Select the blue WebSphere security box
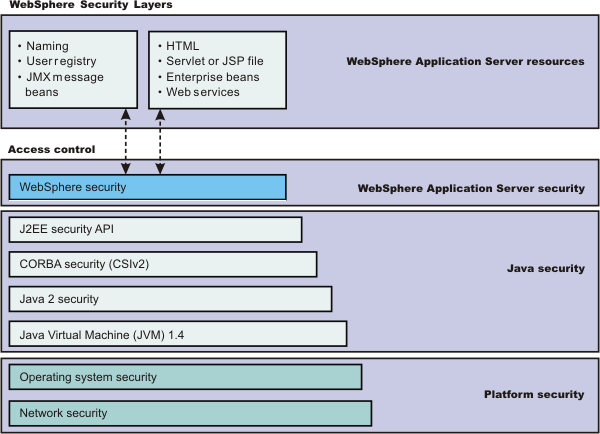This screenshot has height=434, width=600. point(147,187)
